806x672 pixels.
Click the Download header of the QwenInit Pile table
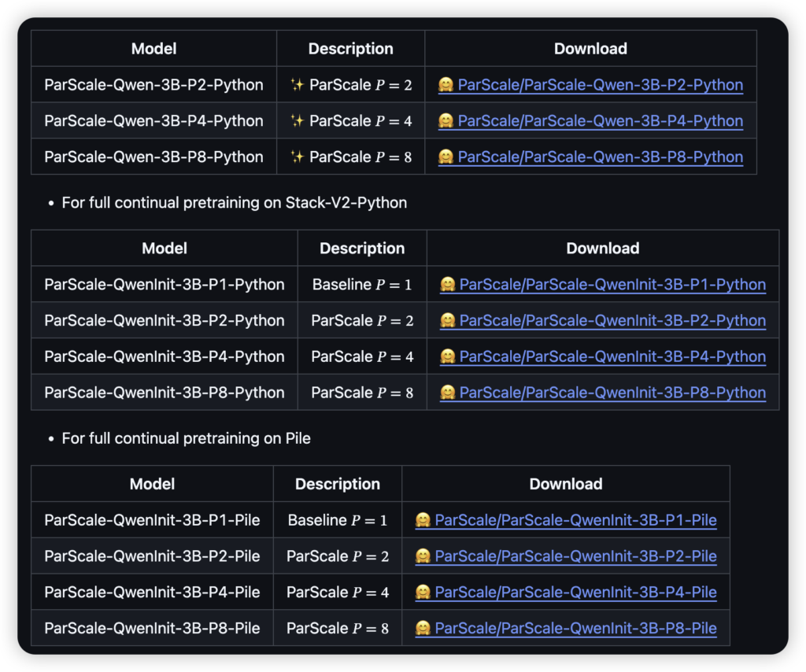coord(566,484)
